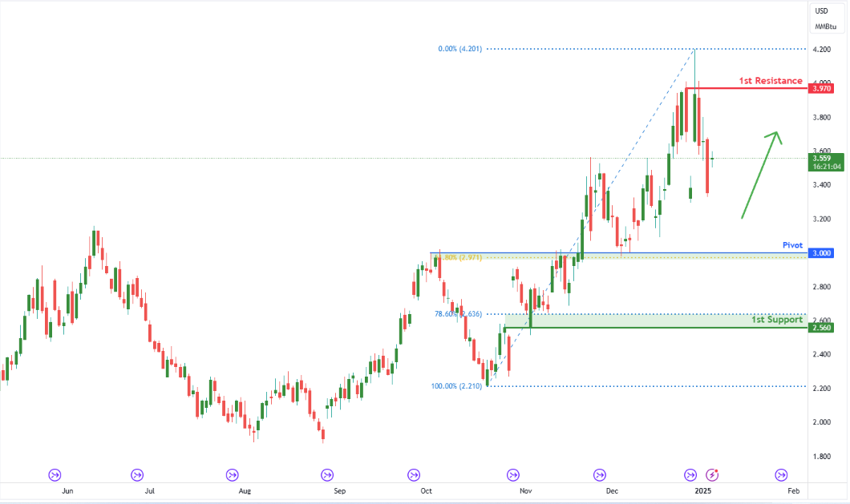
Task: Click the 2.400 price axis value
Action: click(822, 354)
